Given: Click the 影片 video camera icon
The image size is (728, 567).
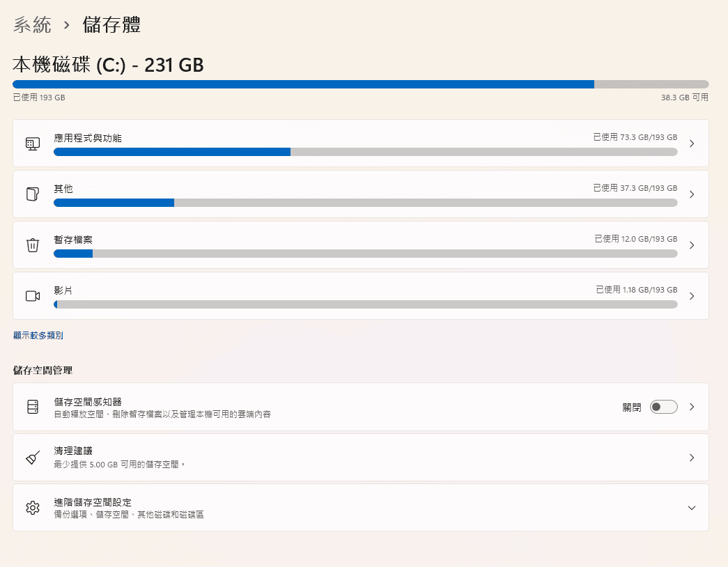Looking at the screenshot, I should (x=33, y=296).
